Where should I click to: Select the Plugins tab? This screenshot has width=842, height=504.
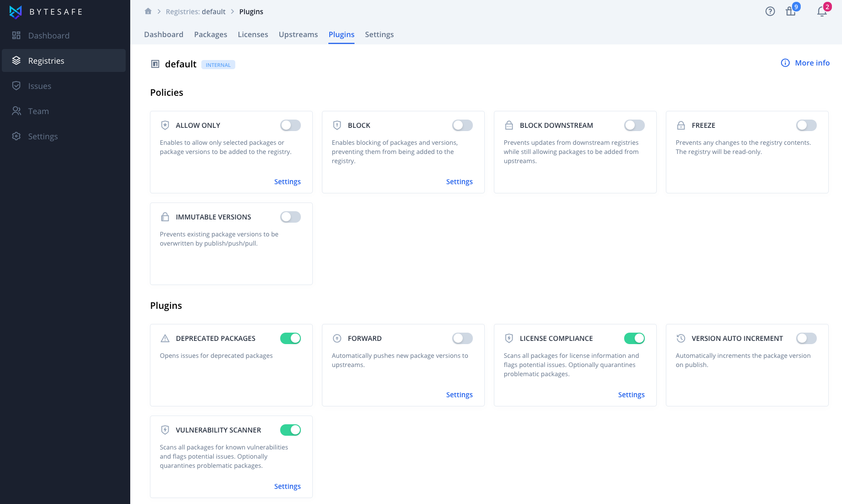tap(341, 34)
